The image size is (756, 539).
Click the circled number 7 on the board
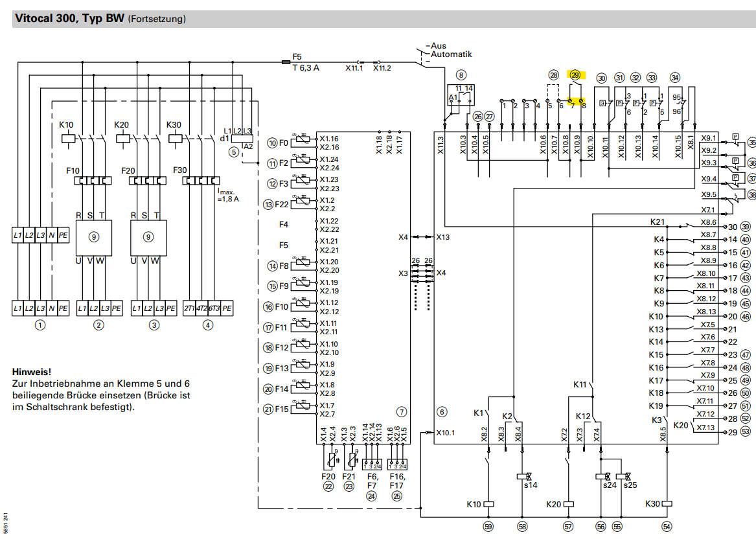point(401,411)
